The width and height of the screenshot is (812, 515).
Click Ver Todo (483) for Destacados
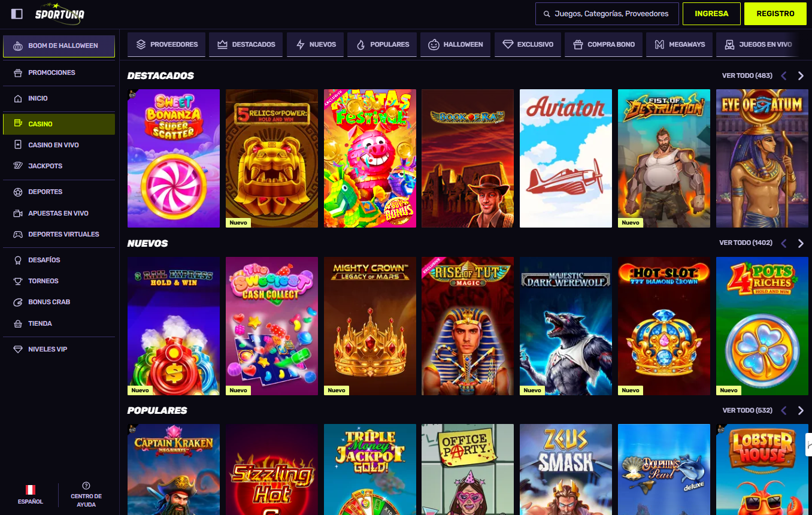click(747, 76)
